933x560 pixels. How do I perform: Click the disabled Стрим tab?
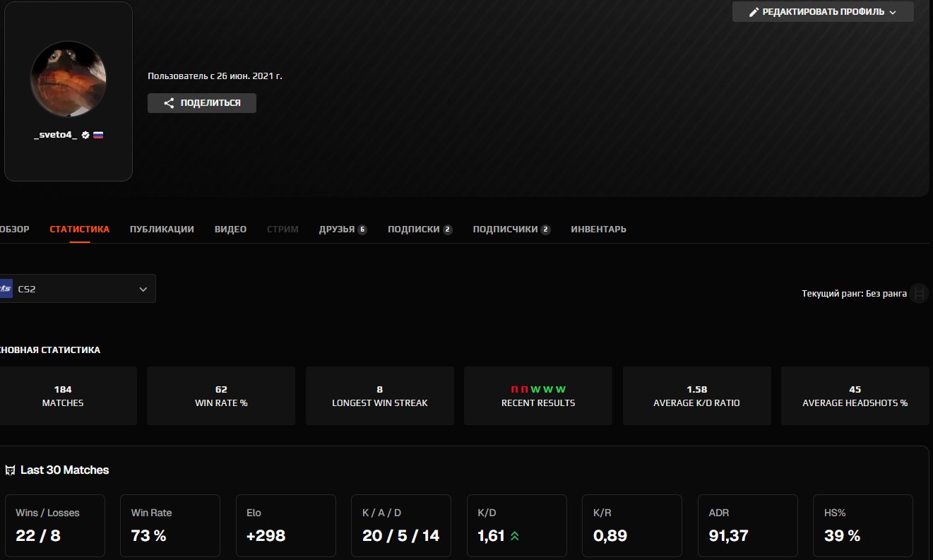[283, 230]
